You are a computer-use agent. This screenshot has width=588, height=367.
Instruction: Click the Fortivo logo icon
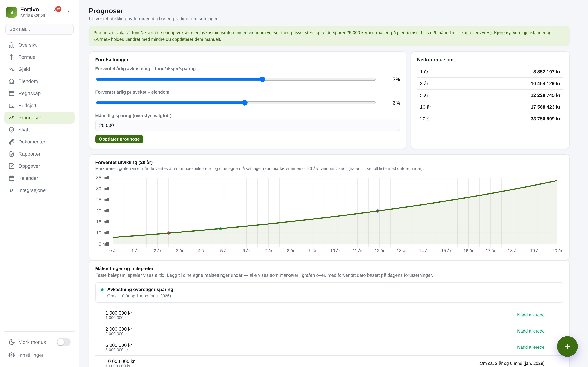11,12
